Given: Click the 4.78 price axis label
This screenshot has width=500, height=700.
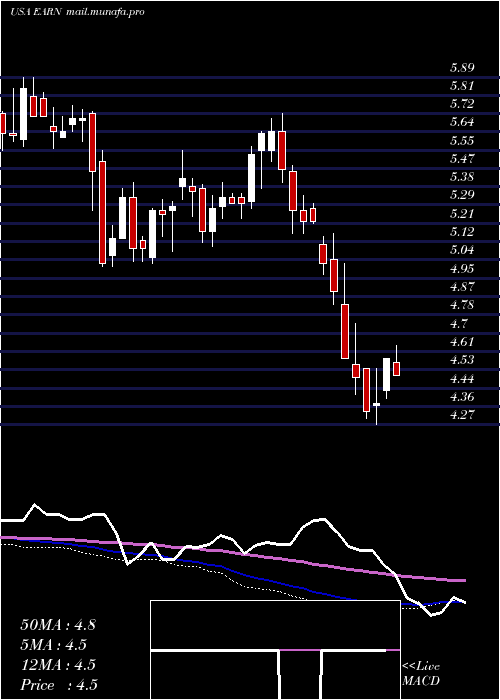Looking at the screenshot, I should click(x=462, y=305).
